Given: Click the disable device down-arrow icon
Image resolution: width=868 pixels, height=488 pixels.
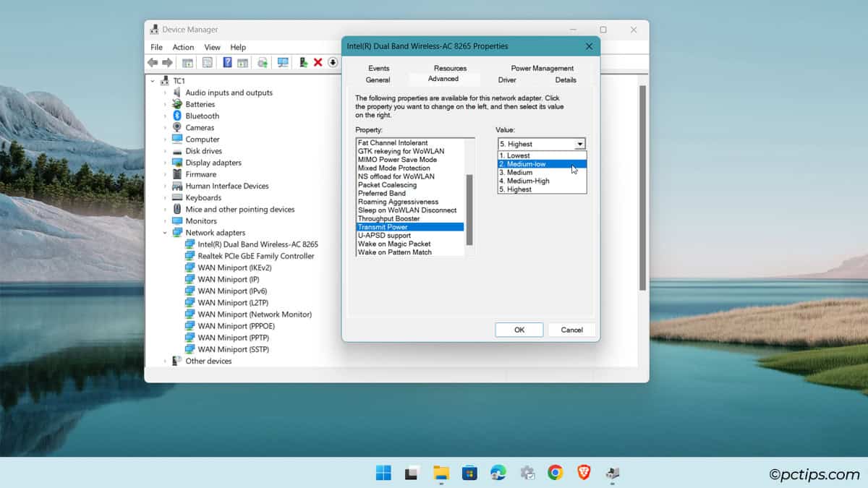Looking at the screenshot, I should click(333, 63).
